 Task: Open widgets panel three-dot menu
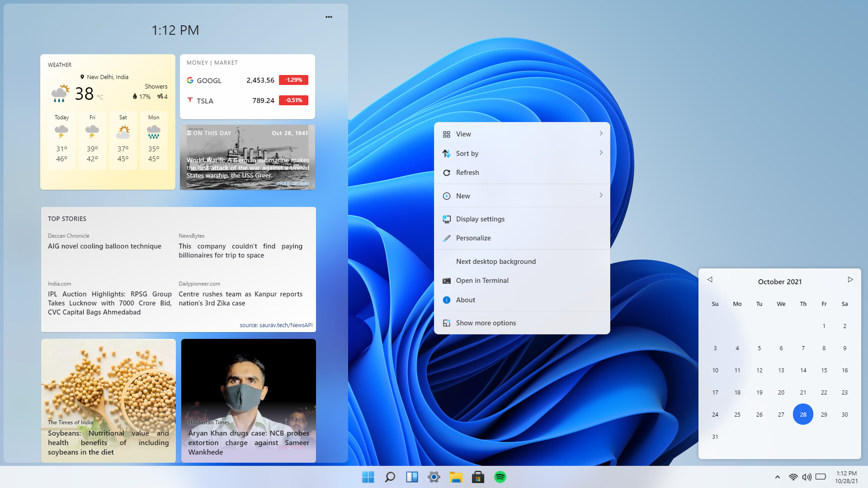[329, 17]
